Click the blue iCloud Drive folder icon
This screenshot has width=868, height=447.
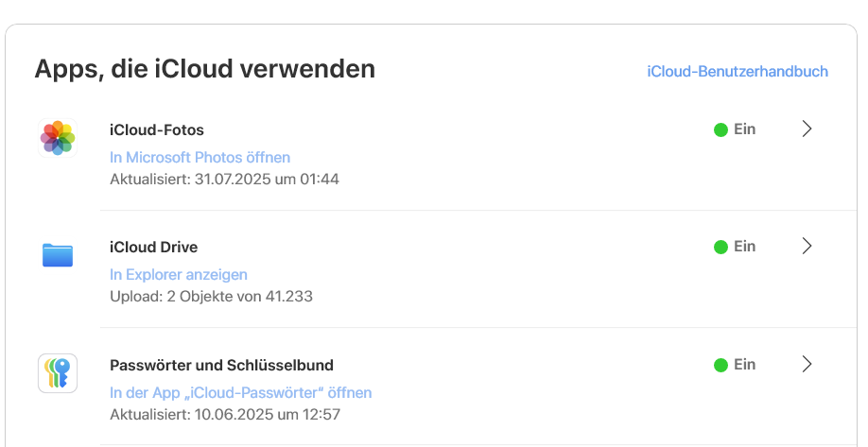click(58, 255)
